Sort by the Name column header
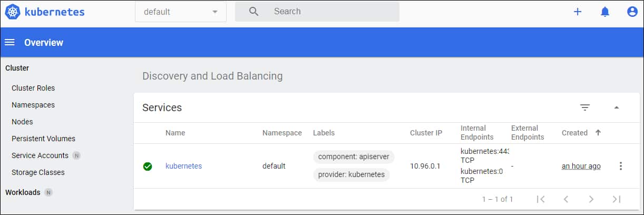644x215 pixels. pyautogui.click(x=175, y=133)
